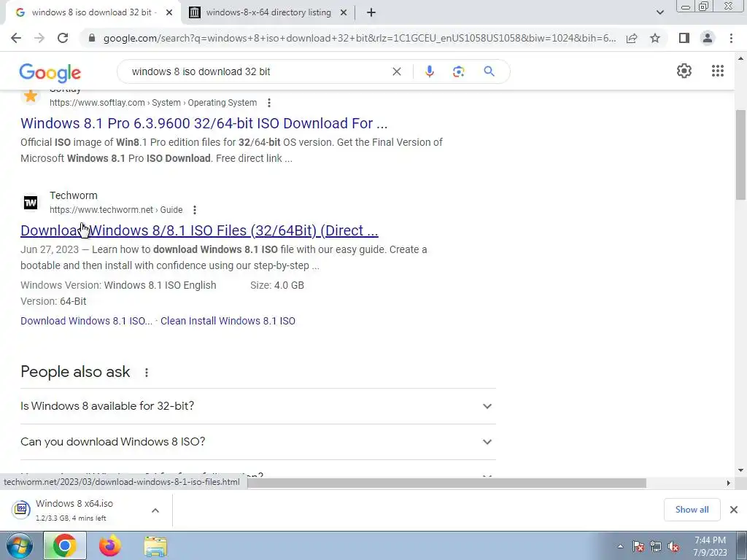Viewport: 747px width, 560px height.
Task: Open the Chrome side panel
Action: 684,38
